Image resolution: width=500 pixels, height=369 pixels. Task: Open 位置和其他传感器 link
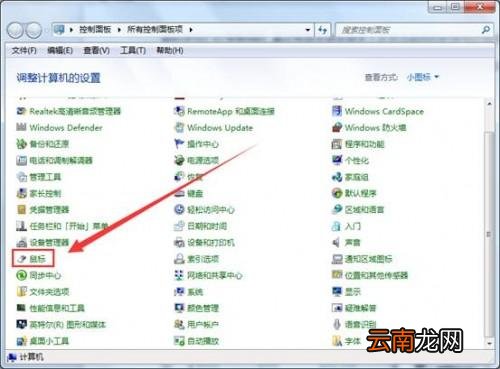tap(376, 275)
